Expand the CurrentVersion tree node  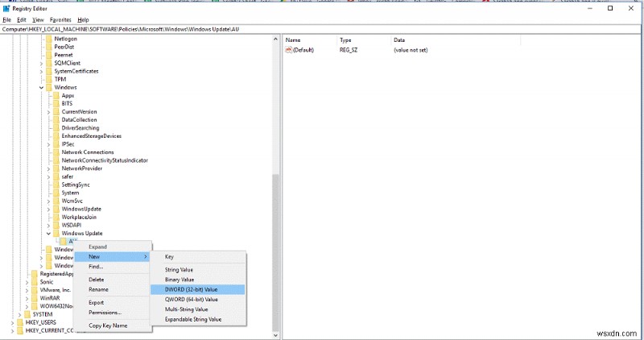click(48, 112)
